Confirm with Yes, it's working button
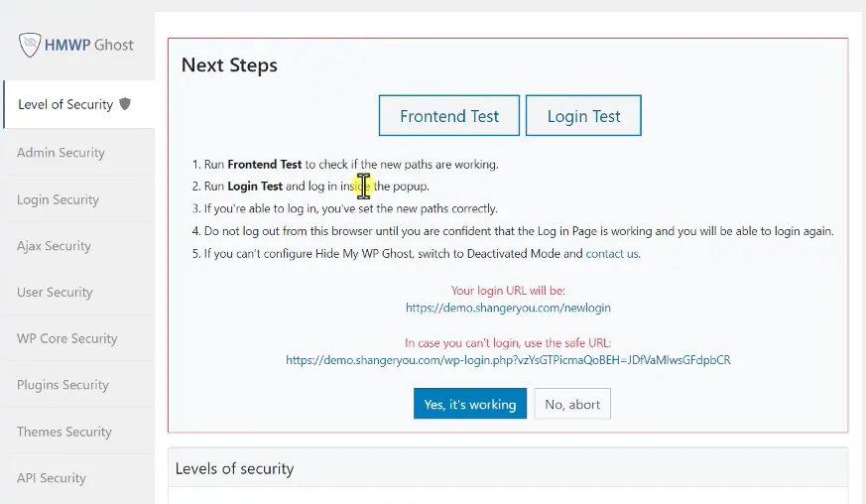The image size is (866, 504). point(470,404)
